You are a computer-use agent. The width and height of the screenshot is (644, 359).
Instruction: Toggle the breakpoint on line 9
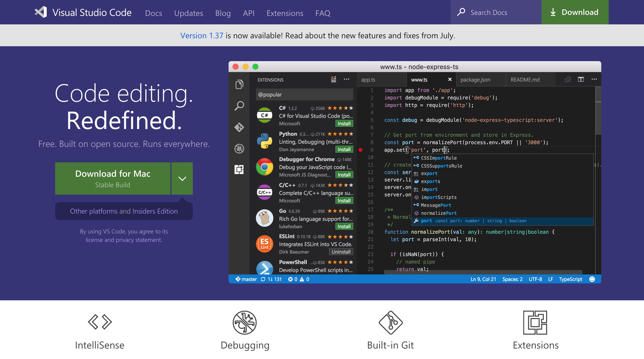361,150
